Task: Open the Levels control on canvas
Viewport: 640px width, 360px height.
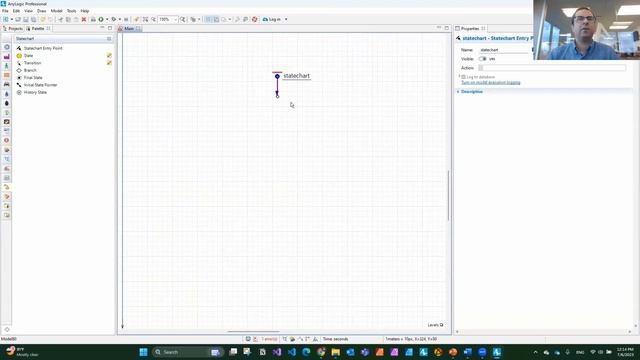Action: 435,325
